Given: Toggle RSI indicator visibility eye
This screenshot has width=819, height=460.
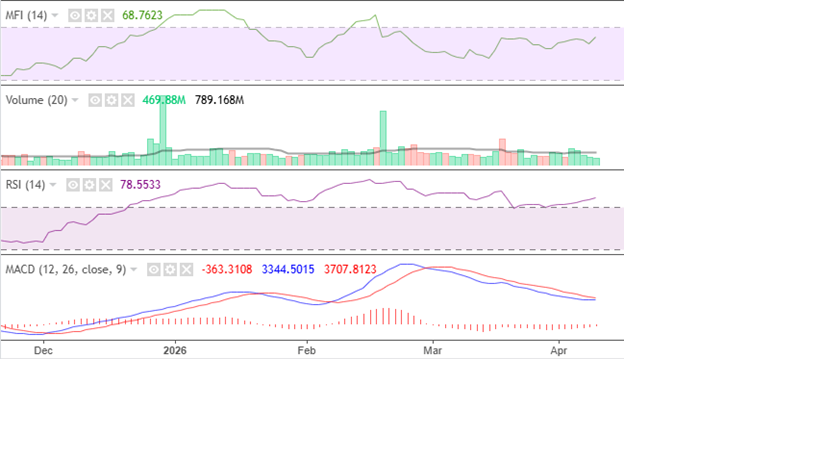Looking at the screenshot, I should (x=74, y=185).
